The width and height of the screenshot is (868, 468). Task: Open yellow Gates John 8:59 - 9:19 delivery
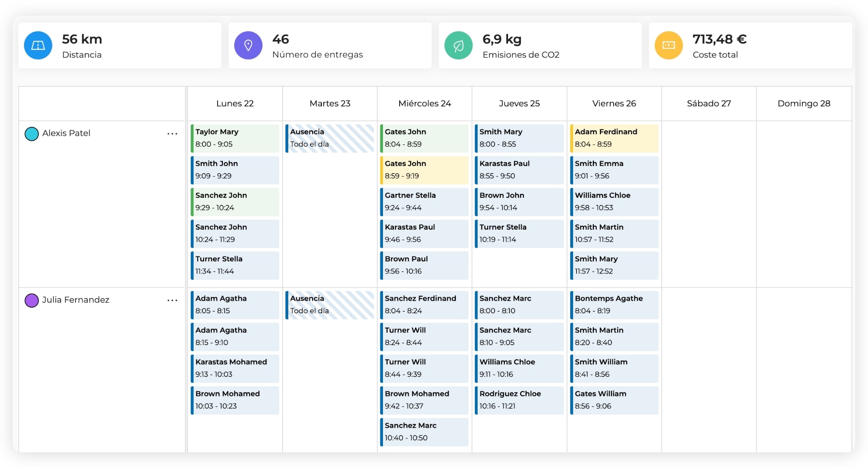click(x=424, y=170)
